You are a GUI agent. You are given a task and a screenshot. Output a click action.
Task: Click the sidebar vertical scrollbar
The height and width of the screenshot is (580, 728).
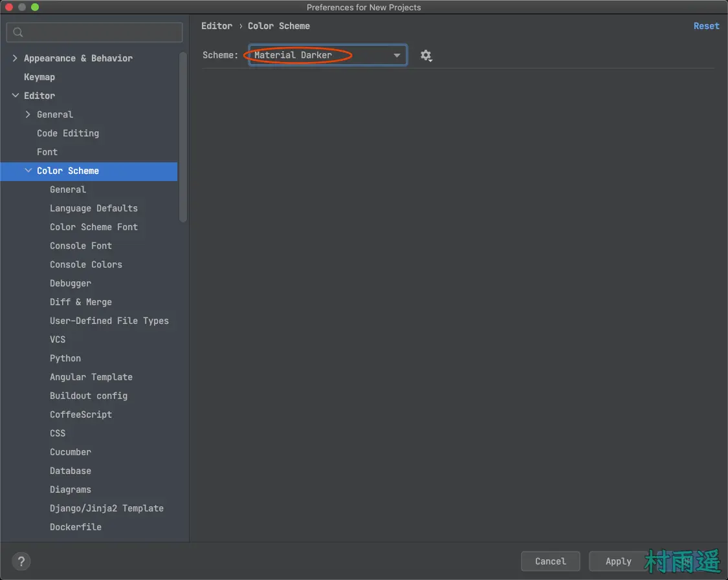(183, 136)
